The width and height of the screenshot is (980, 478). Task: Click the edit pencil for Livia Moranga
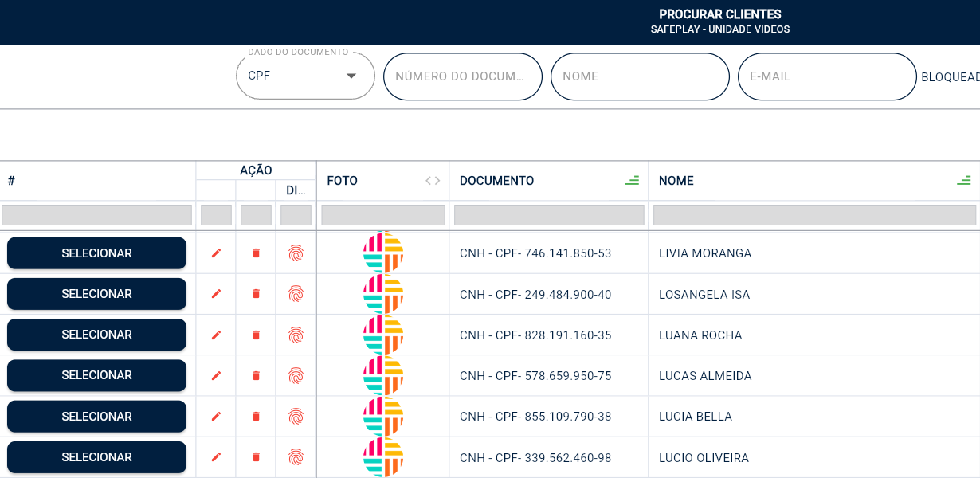point(216,253)
